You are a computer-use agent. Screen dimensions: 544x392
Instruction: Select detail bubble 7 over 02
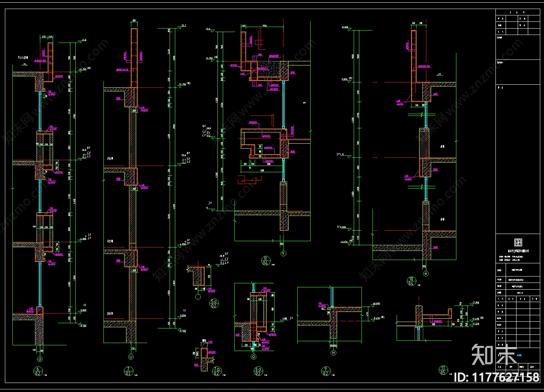tap(128, 371)
